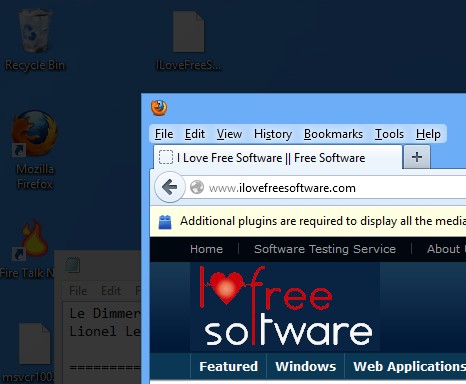Click the I Love Free Software logo
This screenshot has height=384, width=466.
[285, 307]
